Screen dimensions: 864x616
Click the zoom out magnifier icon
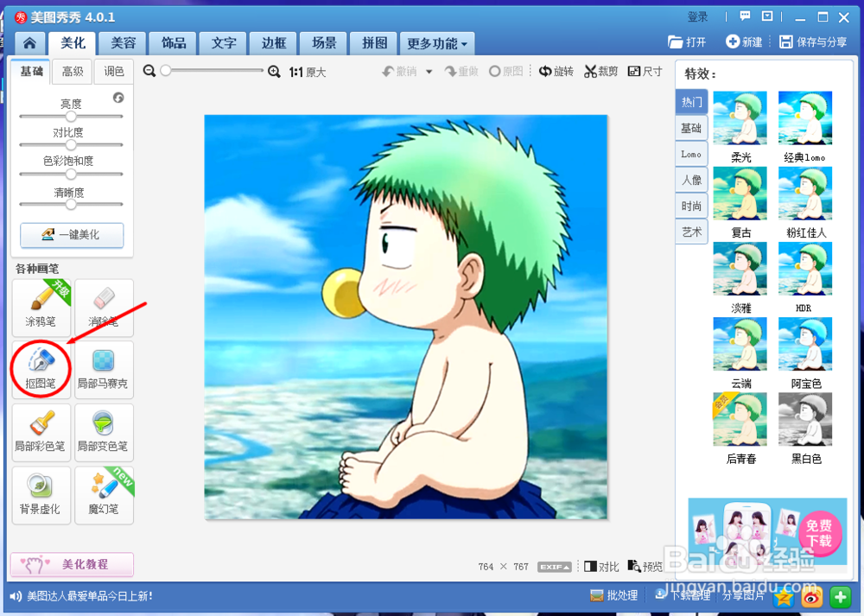149,71
